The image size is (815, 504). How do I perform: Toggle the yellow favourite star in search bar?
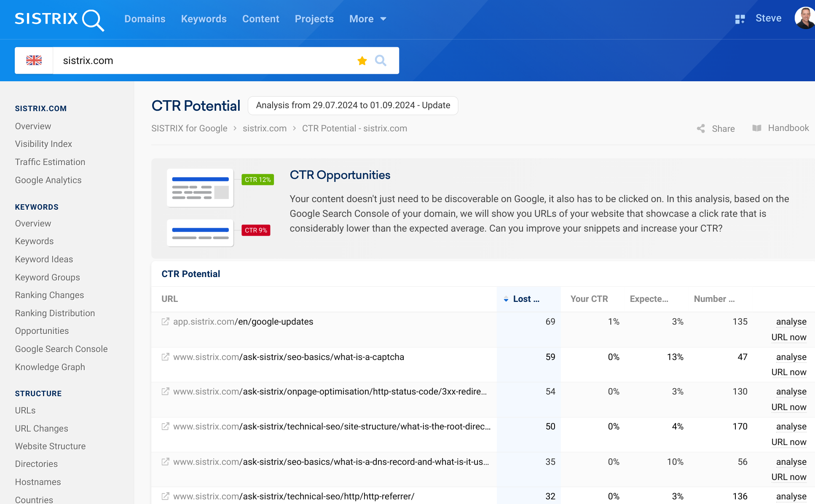pyautogui.click(x=362, y=61)
